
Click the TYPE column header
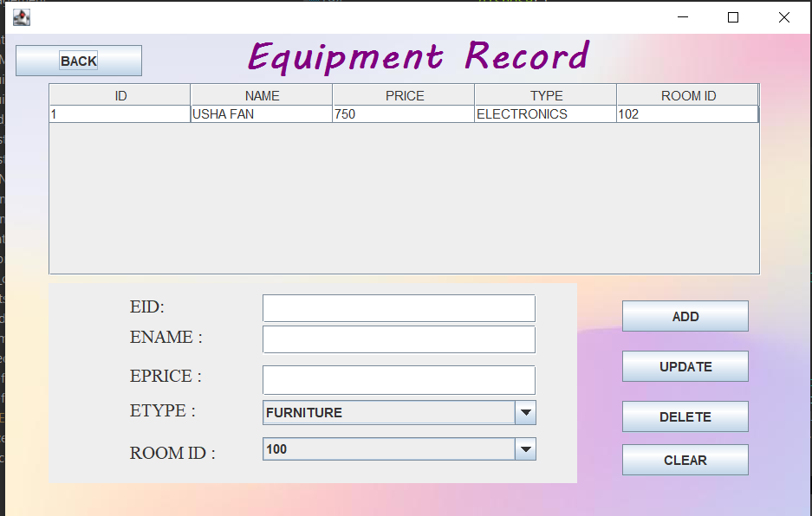click(546, 95)
